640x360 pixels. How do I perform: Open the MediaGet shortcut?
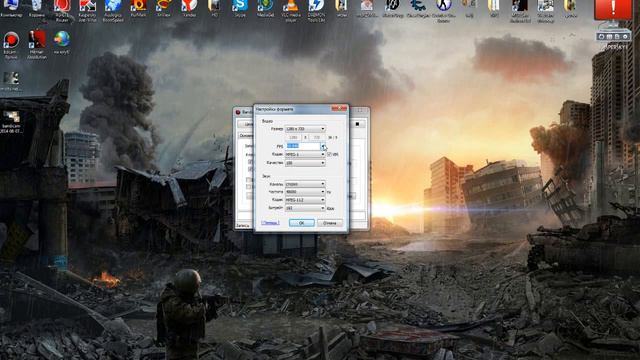(265, 8)
